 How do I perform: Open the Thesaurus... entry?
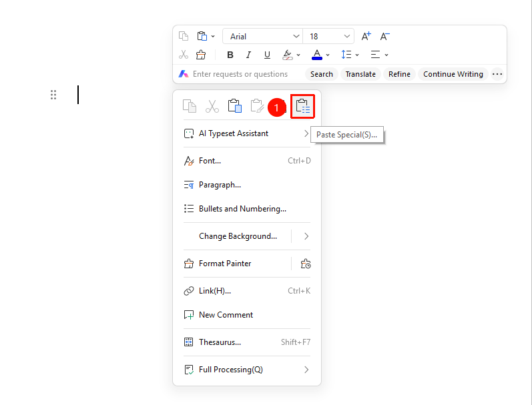point(247,342)
